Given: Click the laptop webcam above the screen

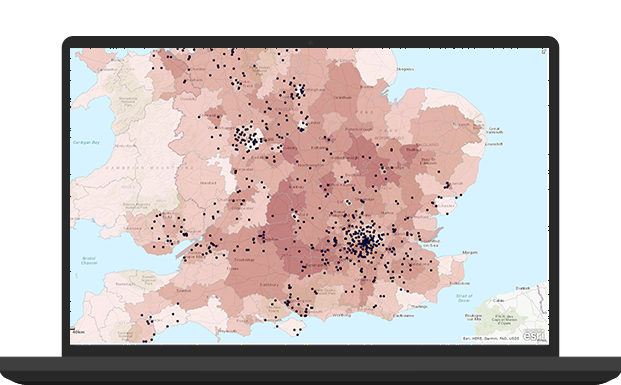Looking at the screenshot, I should click(x=310, y=42).
